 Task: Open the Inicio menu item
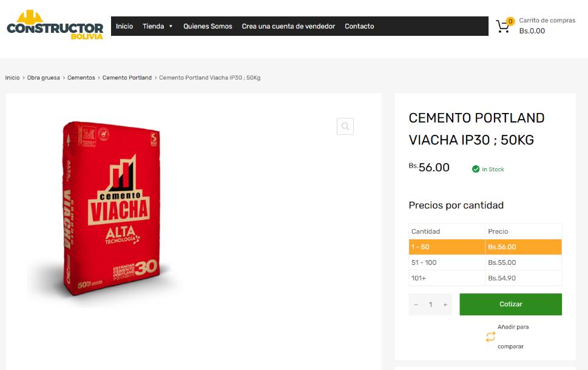tap(124, 26)
